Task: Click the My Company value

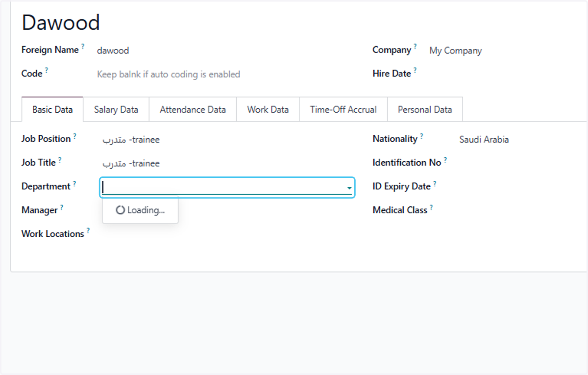Action: [456, 50]
